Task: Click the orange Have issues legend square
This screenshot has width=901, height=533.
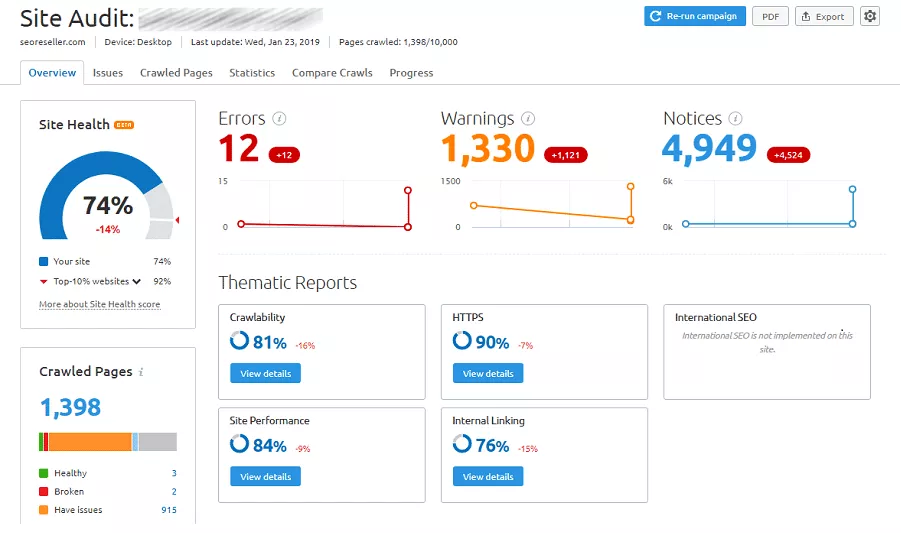Action: tap(43, 510)
